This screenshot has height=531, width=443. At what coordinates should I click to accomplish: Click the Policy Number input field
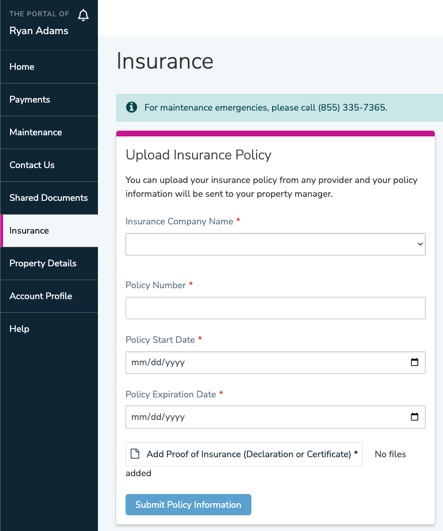tap(275, 308)
